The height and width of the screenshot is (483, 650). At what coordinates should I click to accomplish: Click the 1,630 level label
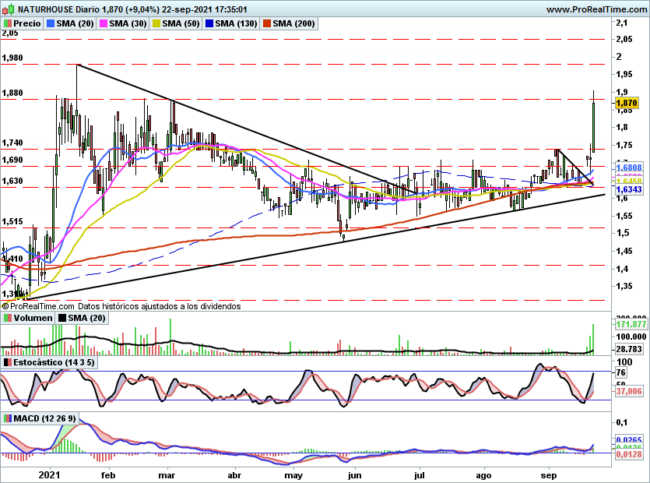(x=12, y=181)
